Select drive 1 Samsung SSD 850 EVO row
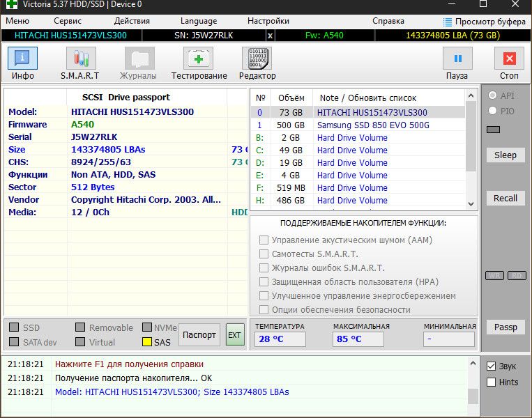The width and height of the screenshot is (532, 418). tap(358, 125)
